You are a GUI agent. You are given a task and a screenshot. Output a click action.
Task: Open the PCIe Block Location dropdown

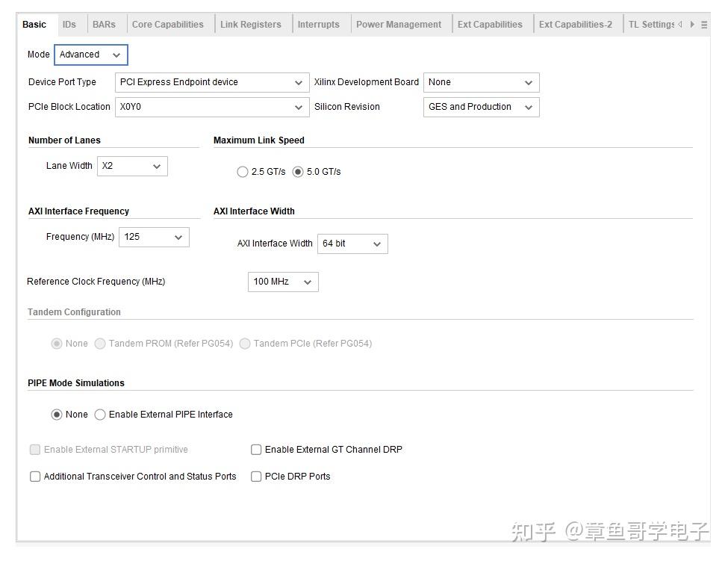tap(299, 107)
